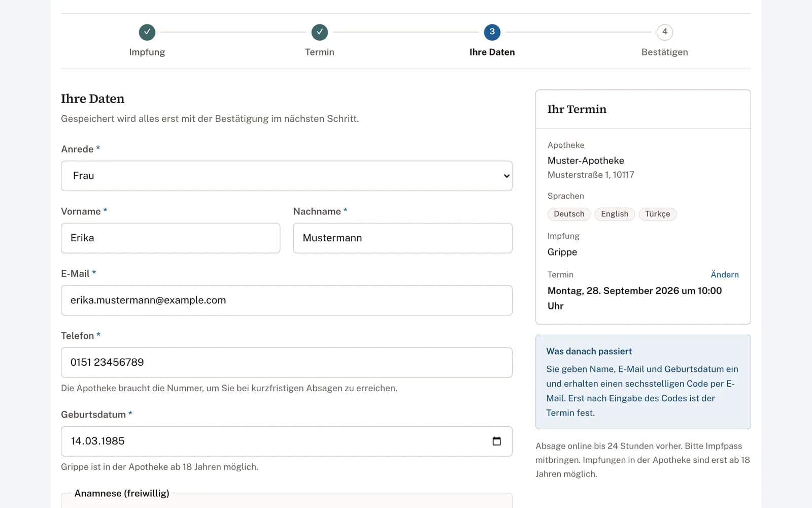Viewport: 812px width, 508px height.
Task: Click the step 4 circle indicator
Action: (665, 32)
